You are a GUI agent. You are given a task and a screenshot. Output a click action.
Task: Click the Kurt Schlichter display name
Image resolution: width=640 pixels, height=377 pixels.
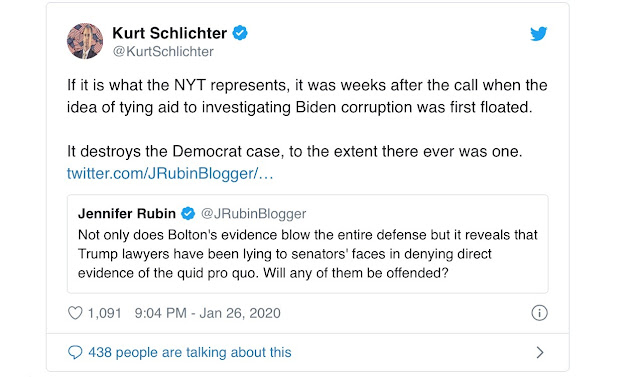[169, 33]
